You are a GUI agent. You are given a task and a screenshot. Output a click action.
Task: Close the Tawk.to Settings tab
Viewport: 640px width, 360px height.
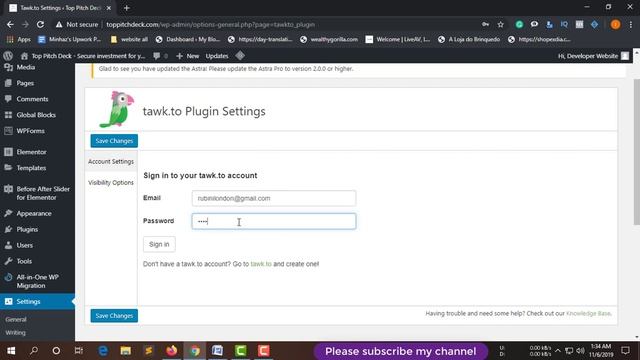(109, 8)
